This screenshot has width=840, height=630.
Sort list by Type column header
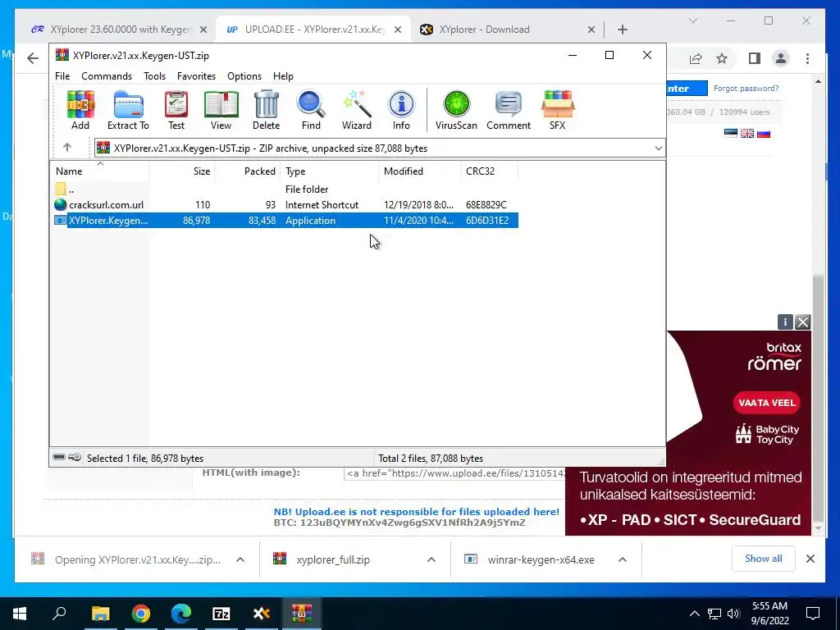330,171
